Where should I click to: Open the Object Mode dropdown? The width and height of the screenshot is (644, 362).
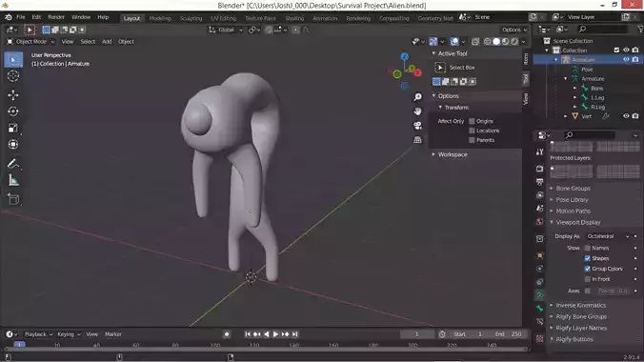coord(30,42)
